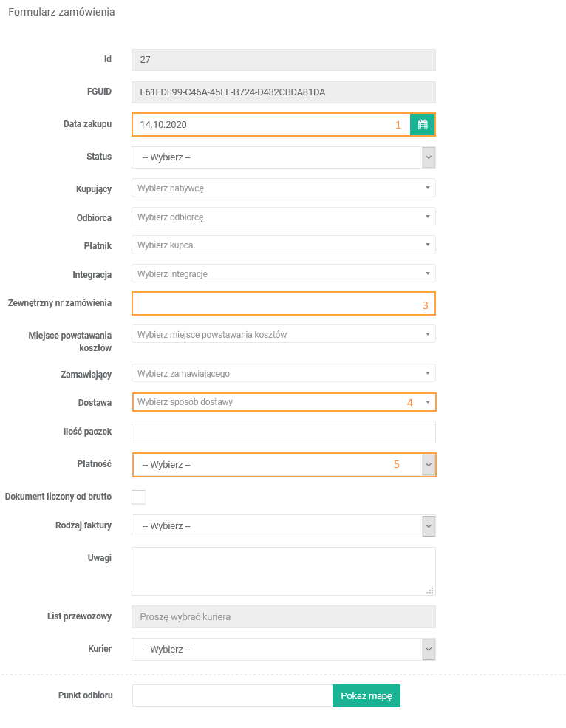This screenshot has height=728, width=566.
Task: Open the Odbiorca recipient selector
Action: pos(283,217)
